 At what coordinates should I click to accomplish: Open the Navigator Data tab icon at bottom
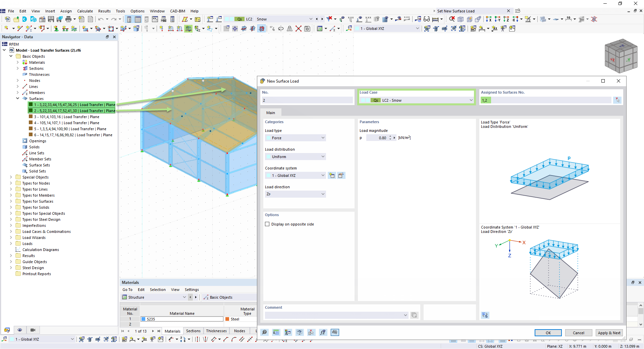[7, 330]
